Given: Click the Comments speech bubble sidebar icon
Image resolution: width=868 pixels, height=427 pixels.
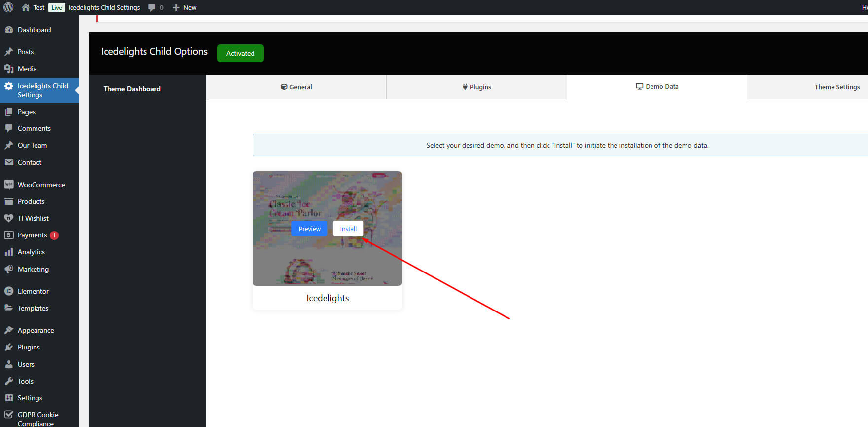Looking at the screenshot, I should 9,128.
